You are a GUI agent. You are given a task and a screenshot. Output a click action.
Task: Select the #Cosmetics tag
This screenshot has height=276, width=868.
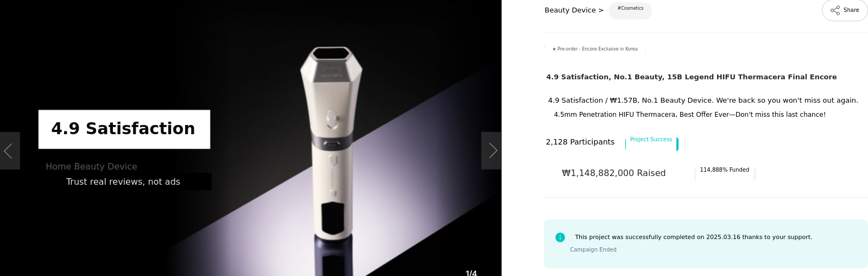tap(630, 9)
